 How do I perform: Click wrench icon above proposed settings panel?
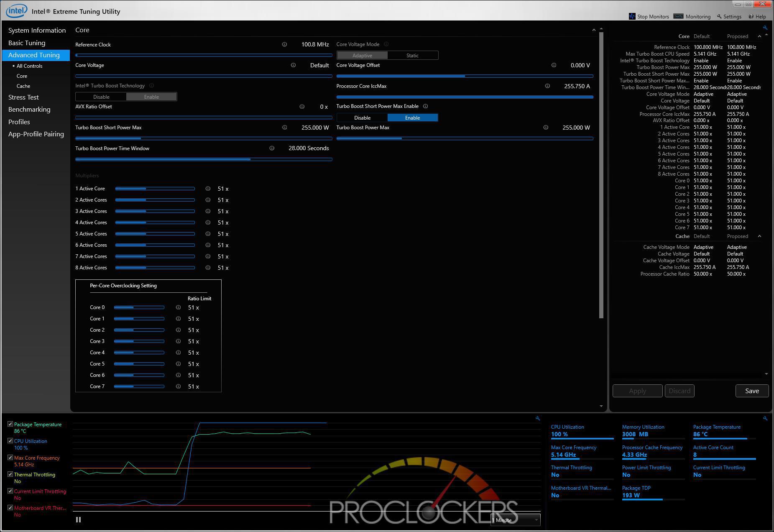point(765,28)
